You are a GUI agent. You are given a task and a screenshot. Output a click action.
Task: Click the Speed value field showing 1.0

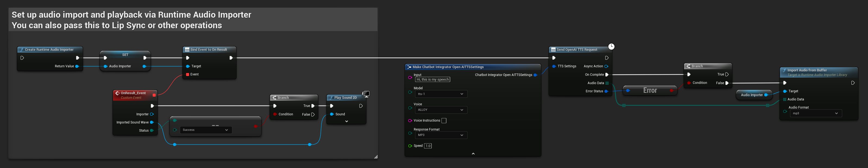click(428, 146)
